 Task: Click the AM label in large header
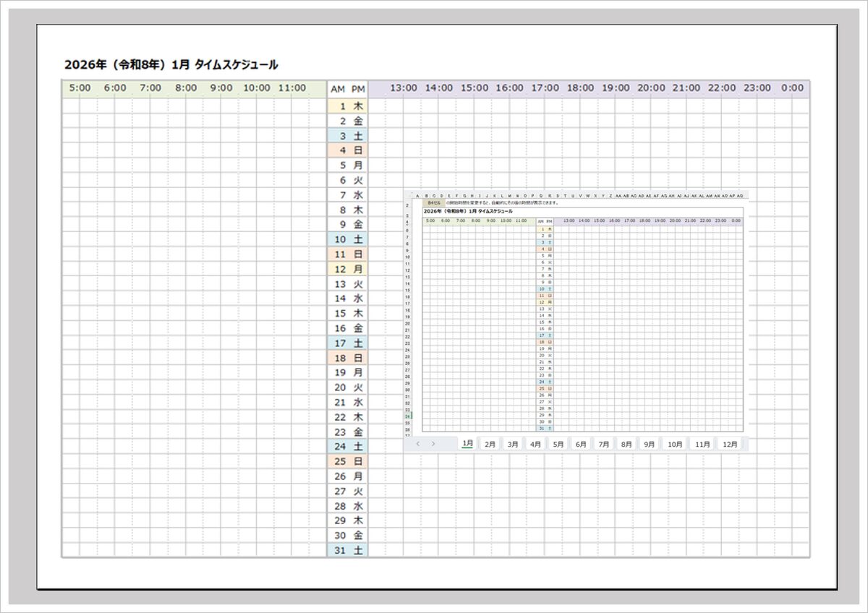tap(338, 89)
